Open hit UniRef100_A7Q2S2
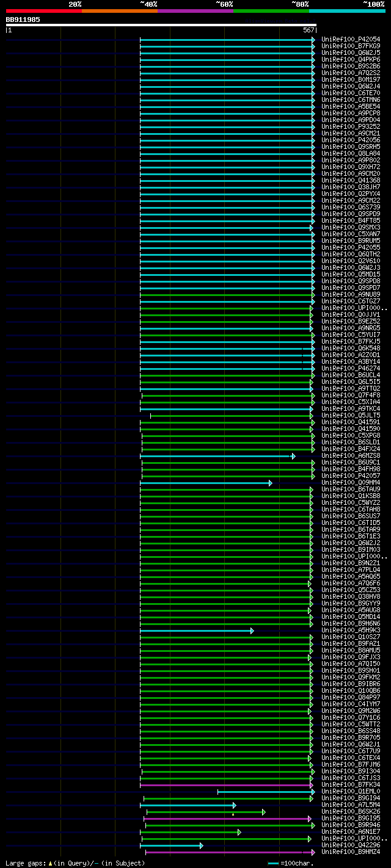Viewport: 391px width, 868px height. pyautogui.click(x=351, y=73)
